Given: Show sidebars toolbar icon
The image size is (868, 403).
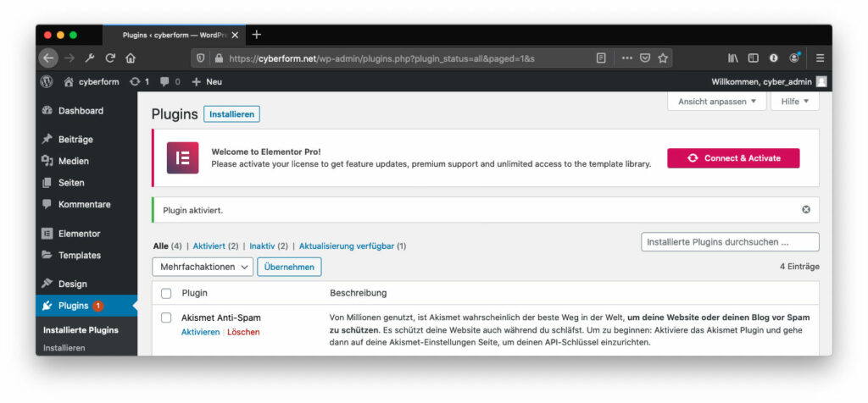Looking at the screenshot, I should click(x=753, y=58).
